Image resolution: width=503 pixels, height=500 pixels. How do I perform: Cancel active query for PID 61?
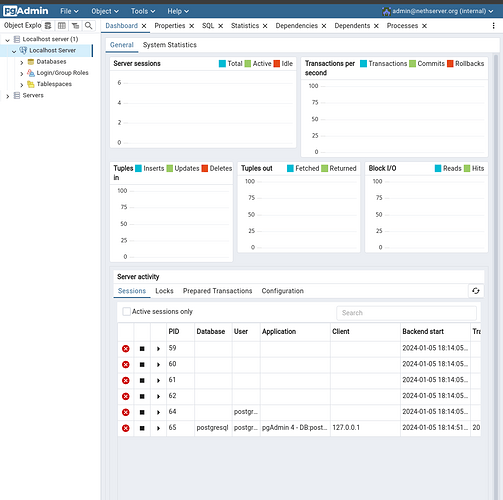point(142,380)
